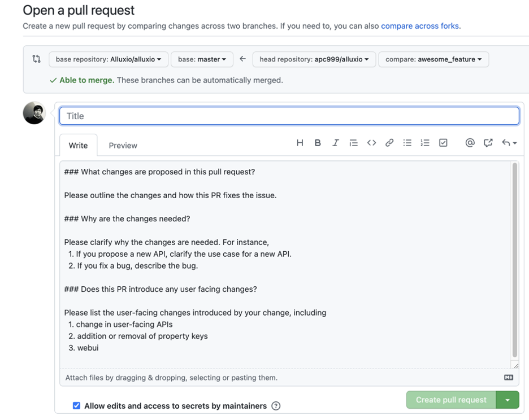Add a task list with the checkbox icon
Image resolution: width=529 pixels, height=420 pixels.
click(443, 143)
